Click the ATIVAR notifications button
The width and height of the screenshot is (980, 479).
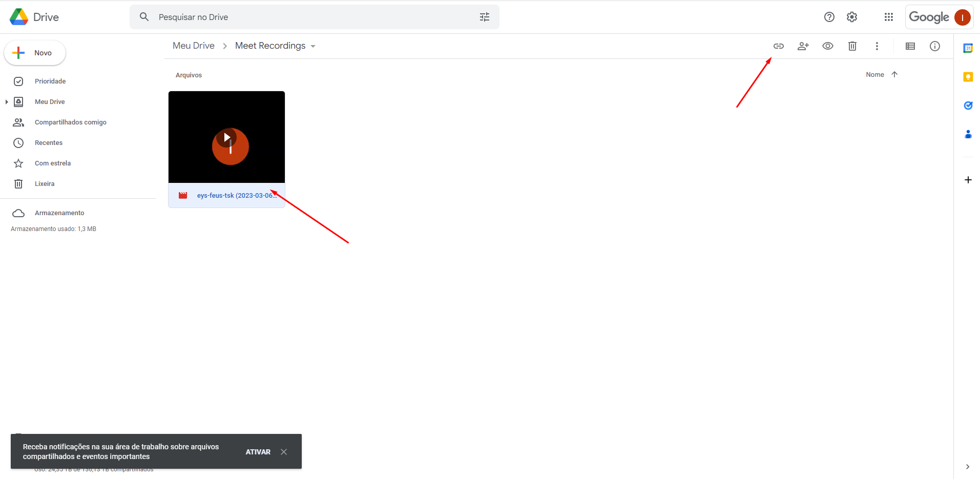click(258, 452)
